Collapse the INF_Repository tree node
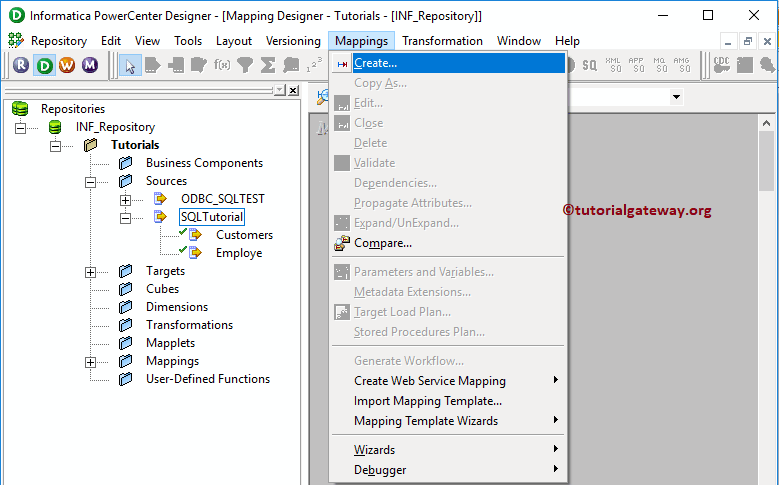This screenshot has width=779, height=485. [x=20, y=128]
